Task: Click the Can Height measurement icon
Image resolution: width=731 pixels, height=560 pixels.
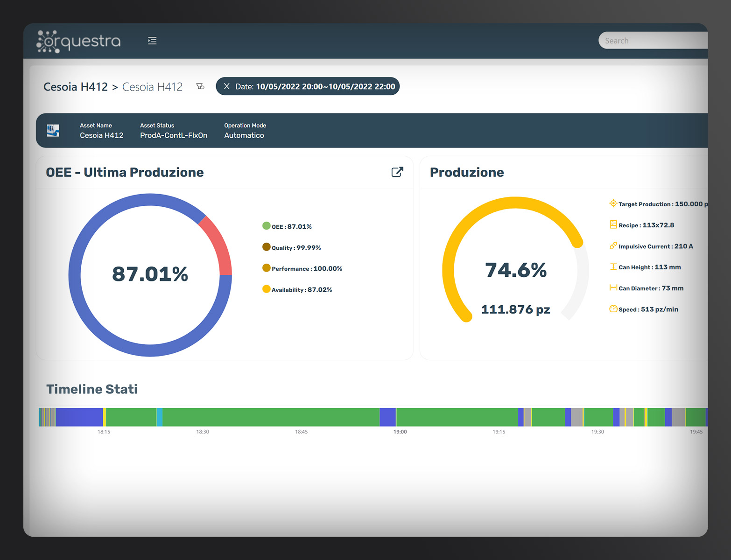Action: click(x=613, y=266)
